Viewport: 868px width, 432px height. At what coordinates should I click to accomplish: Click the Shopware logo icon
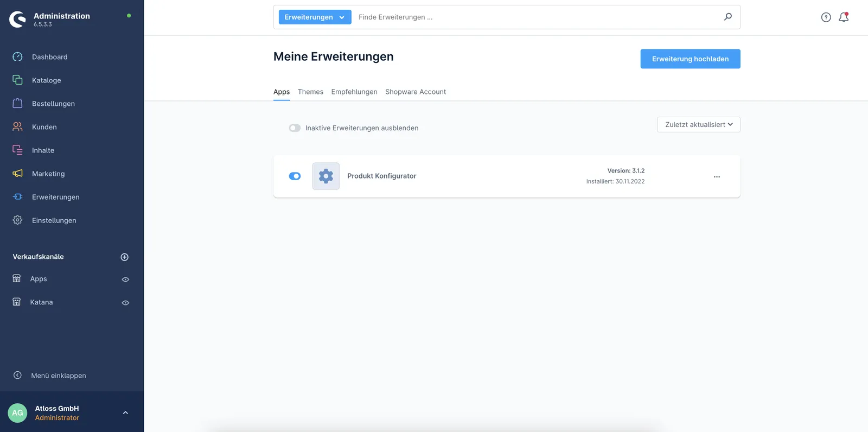17,20
